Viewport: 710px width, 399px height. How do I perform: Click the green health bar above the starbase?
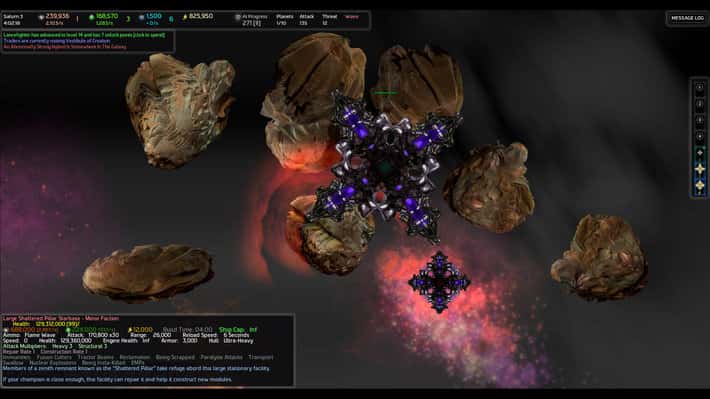tap(385, 93)
